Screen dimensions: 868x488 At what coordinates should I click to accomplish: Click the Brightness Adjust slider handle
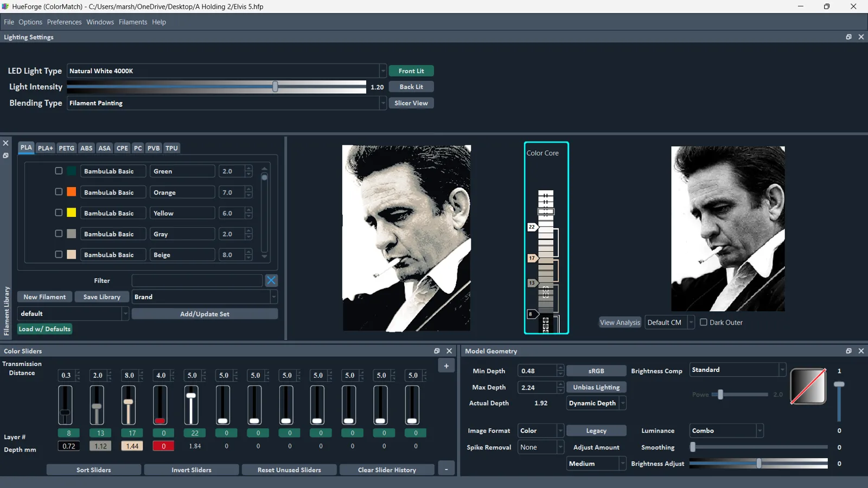759,464
